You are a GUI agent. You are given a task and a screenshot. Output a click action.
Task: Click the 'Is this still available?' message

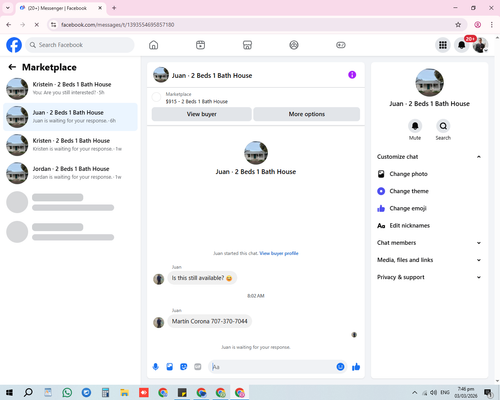(202, 278)
